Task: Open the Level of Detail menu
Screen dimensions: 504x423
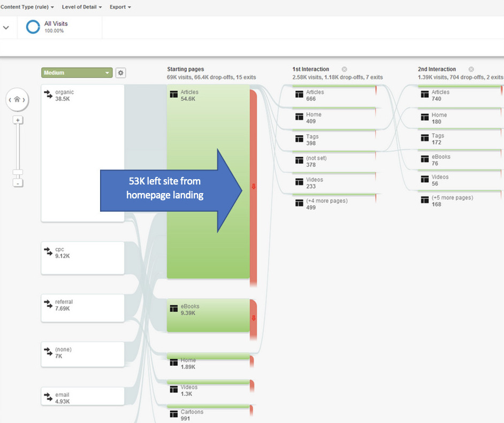Action: (x=81, y=7)
